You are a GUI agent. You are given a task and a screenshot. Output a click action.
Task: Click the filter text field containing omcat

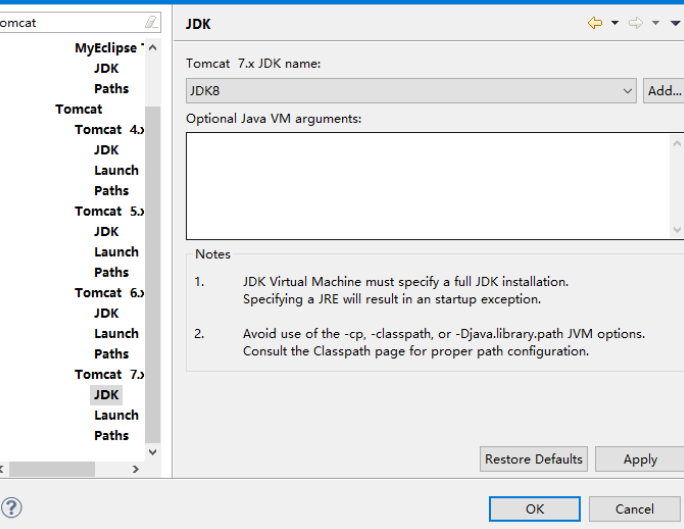(72, 22)
